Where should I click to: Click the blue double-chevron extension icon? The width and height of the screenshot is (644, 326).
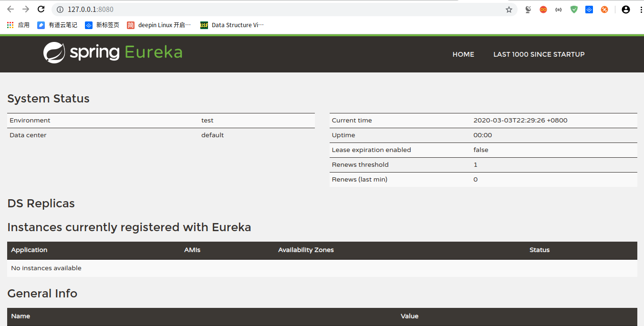coord(589,10)
